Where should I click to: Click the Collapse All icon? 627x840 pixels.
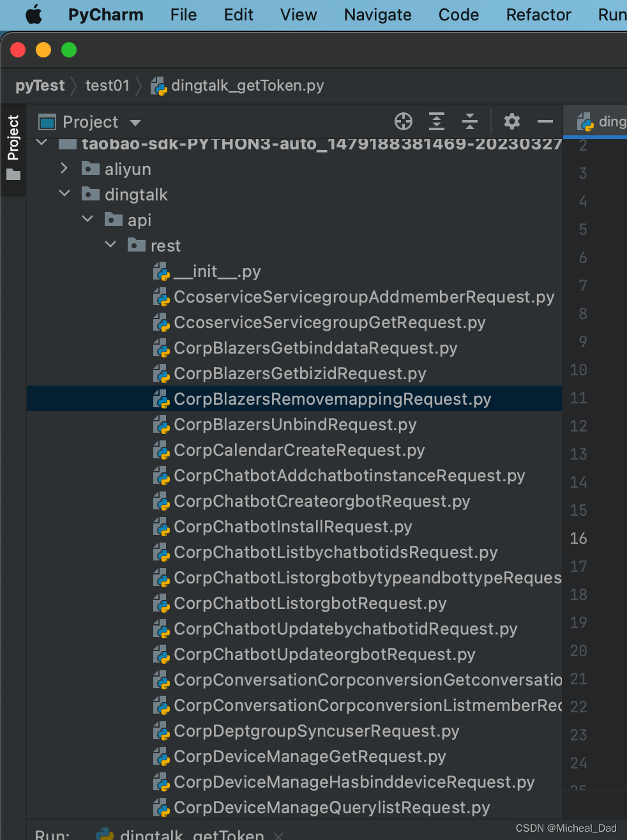470,121
